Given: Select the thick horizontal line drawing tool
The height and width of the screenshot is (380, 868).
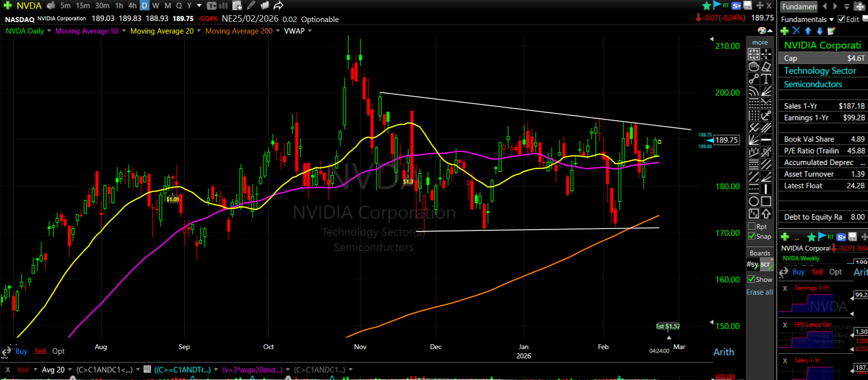Looking at the screenshot, I should pyautogui.click(x=766, y=140).
